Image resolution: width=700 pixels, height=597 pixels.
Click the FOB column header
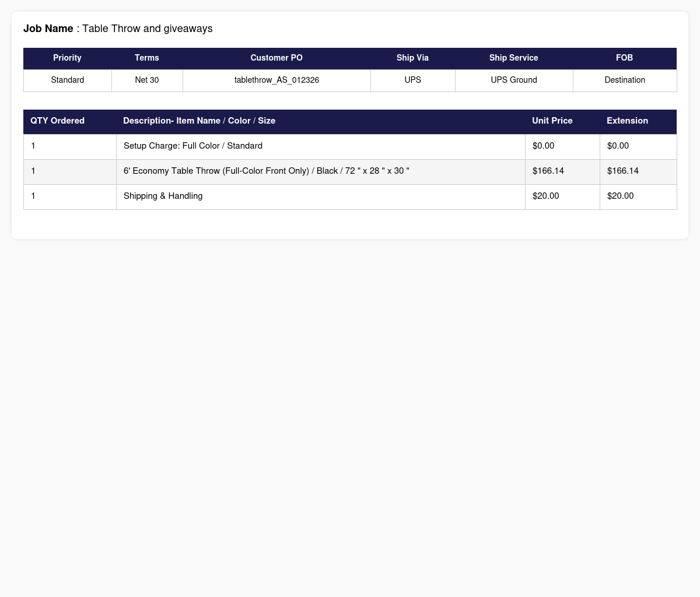click(625, 58)
